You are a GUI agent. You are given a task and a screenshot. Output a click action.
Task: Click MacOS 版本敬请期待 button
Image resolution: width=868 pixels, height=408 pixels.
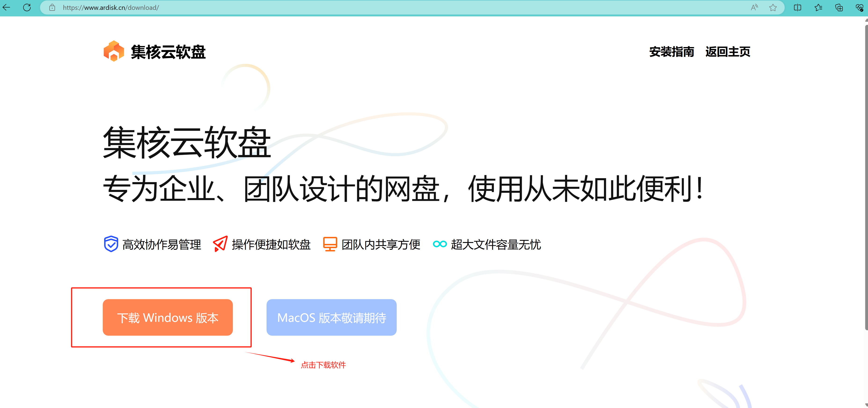click(331, 317)
